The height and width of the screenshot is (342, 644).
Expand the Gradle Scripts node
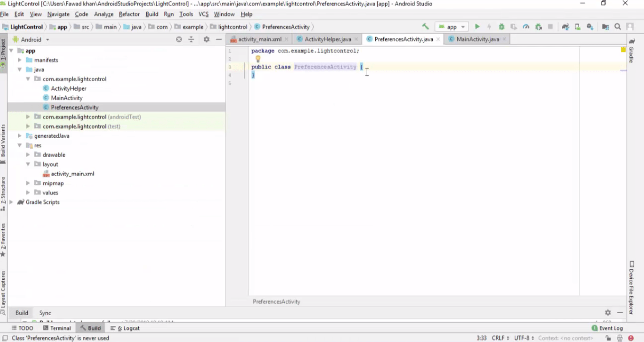point(11,202)
